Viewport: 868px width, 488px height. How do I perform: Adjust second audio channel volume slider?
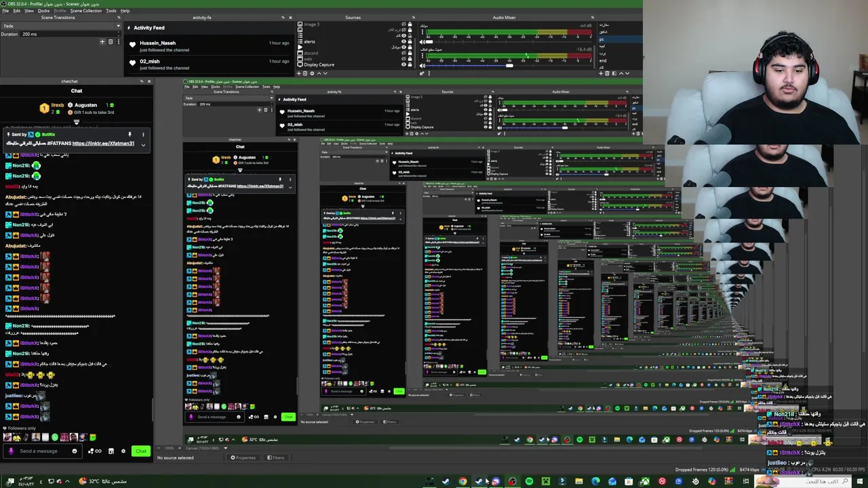click(x=509, y=65)
